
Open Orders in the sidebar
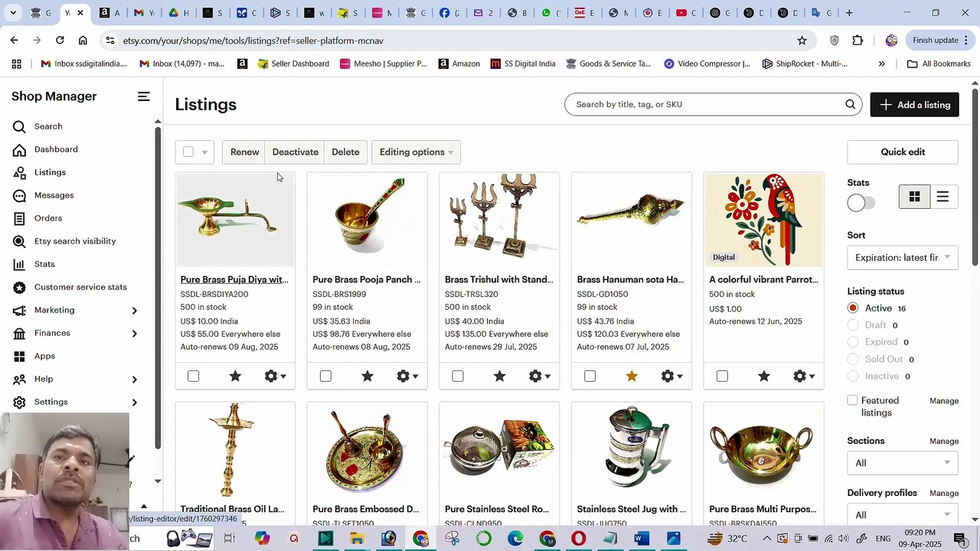coord(48,218)
